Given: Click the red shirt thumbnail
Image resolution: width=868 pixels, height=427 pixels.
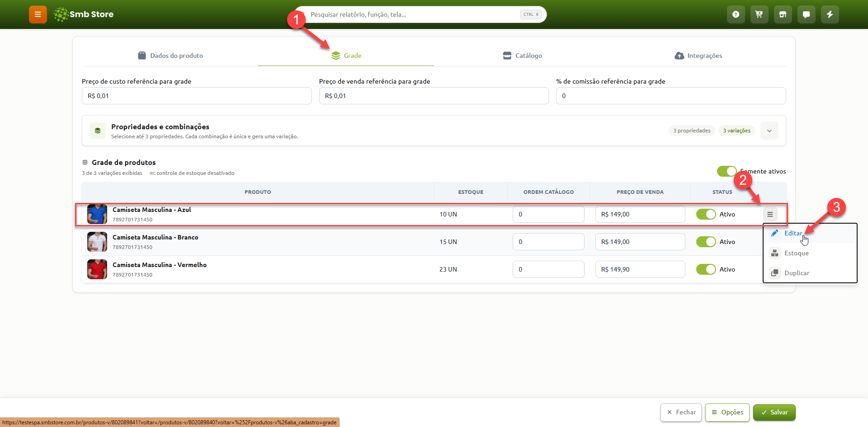Looking at the screenshot, I should (97, 269).
